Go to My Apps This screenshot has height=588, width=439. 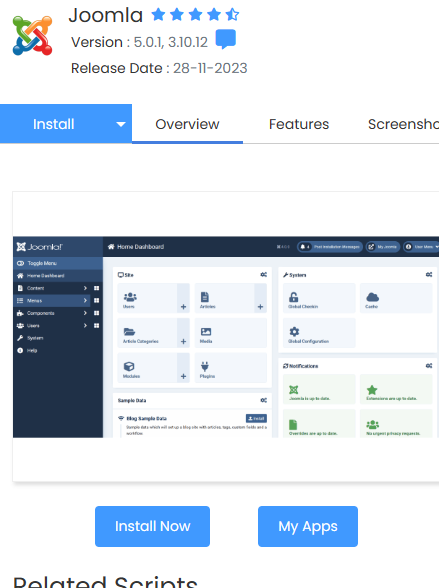pyautogui.click(x=308, y=526)
